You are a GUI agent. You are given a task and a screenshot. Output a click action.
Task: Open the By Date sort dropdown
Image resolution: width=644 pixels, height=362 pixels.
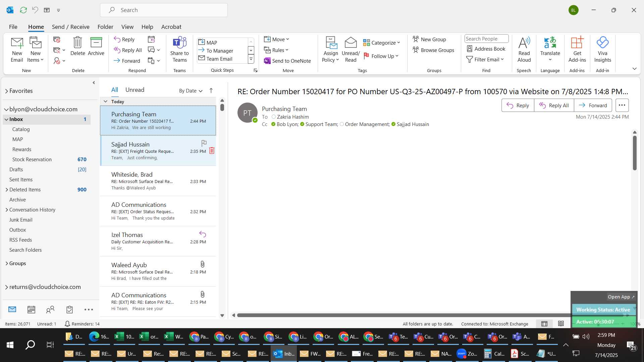point(191,90)
